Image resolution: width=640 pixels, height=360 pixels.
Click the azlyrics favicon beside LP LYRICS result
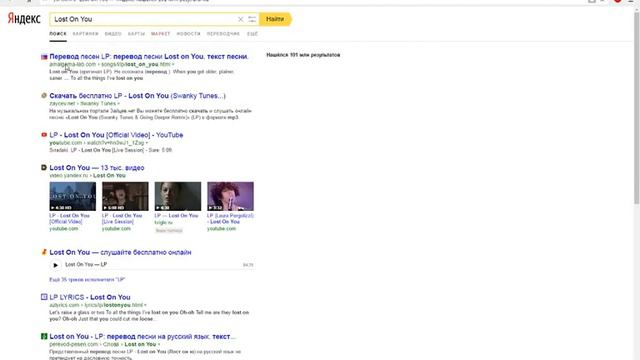coord(44,297)
